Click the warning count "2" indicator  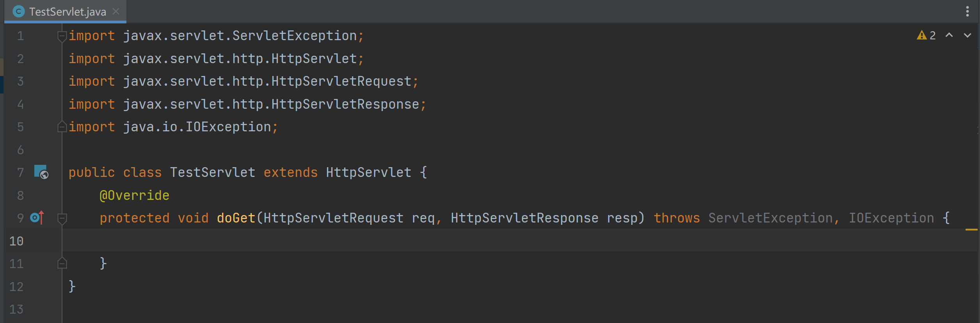932,35
